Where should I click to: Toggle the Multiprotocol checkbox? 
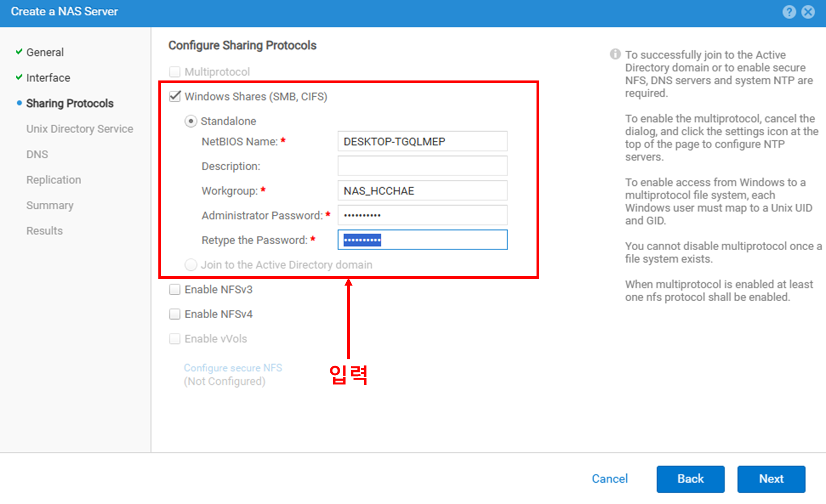tap(175, 72)
